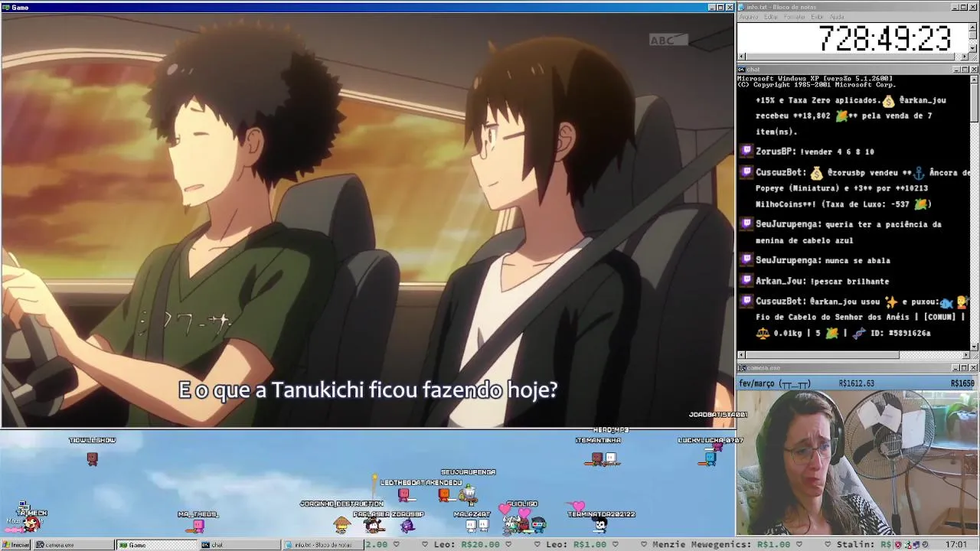Click the MA_THEUS_ pink avatar sprite
The height and width of the screenshot is (551, 980).
click(198, 526)
